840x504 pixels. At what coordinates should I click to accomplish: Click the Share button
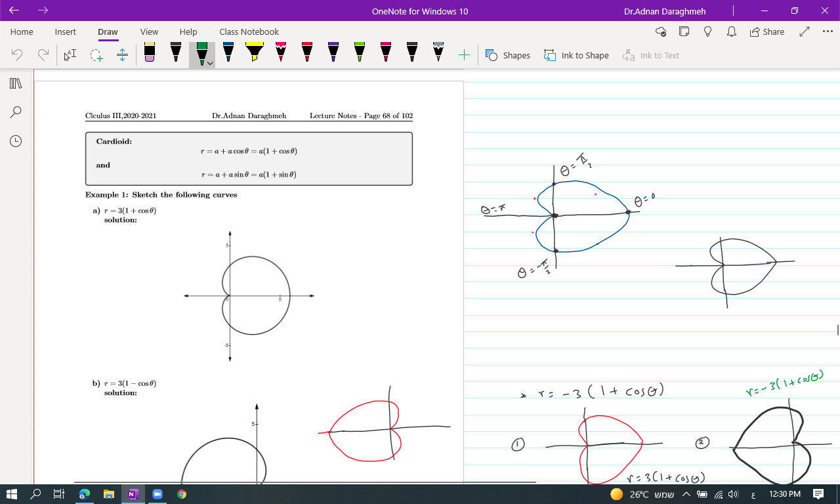(767, 31)
